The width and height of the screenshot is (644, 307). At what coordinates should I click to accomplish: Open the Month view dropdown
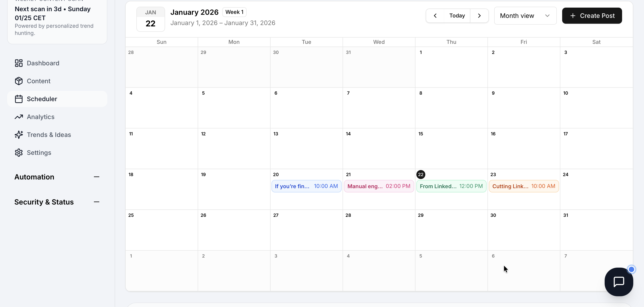coord(525,16)
